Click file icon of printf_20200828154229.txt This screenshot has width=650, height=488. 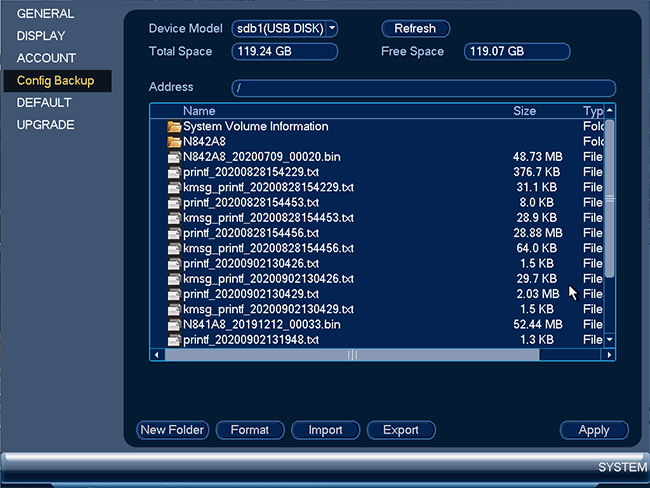[x=174, y=172]
